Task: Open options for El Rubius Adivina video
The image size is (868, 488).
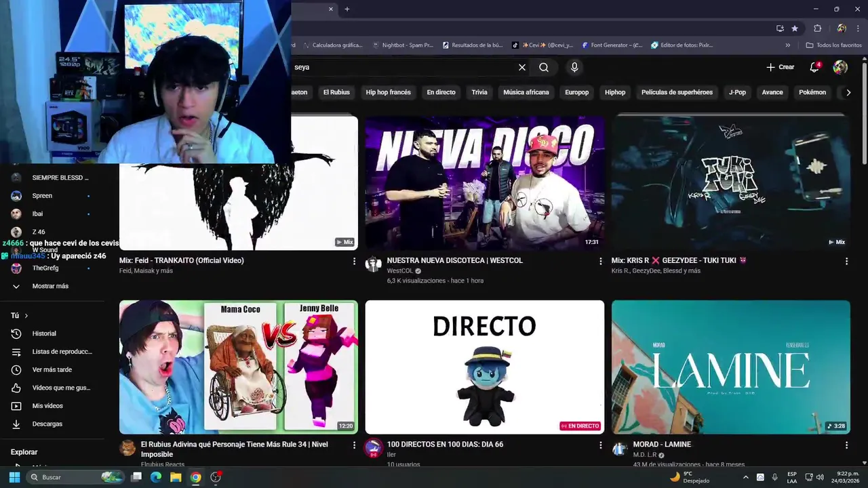Action: (354, 445)
